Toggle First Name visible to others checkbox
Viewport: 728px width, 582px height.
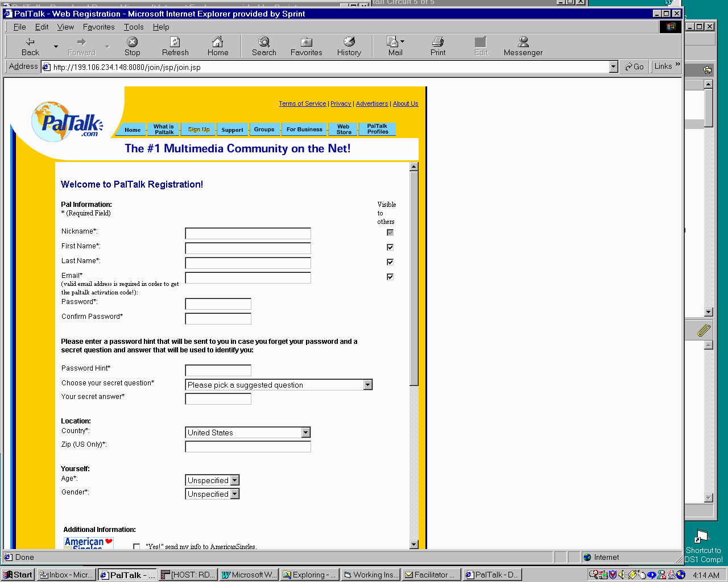coord(390,247)
